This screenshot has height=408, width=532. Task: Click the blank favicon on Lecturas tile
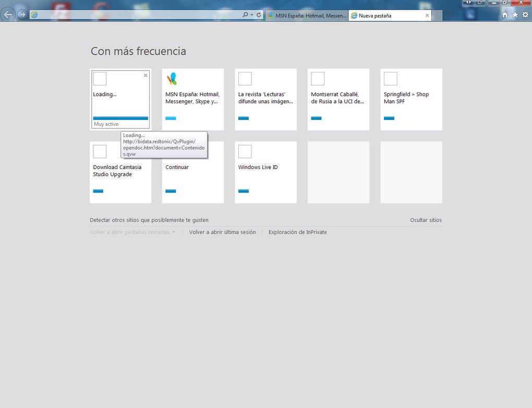[x=245, y=79]
